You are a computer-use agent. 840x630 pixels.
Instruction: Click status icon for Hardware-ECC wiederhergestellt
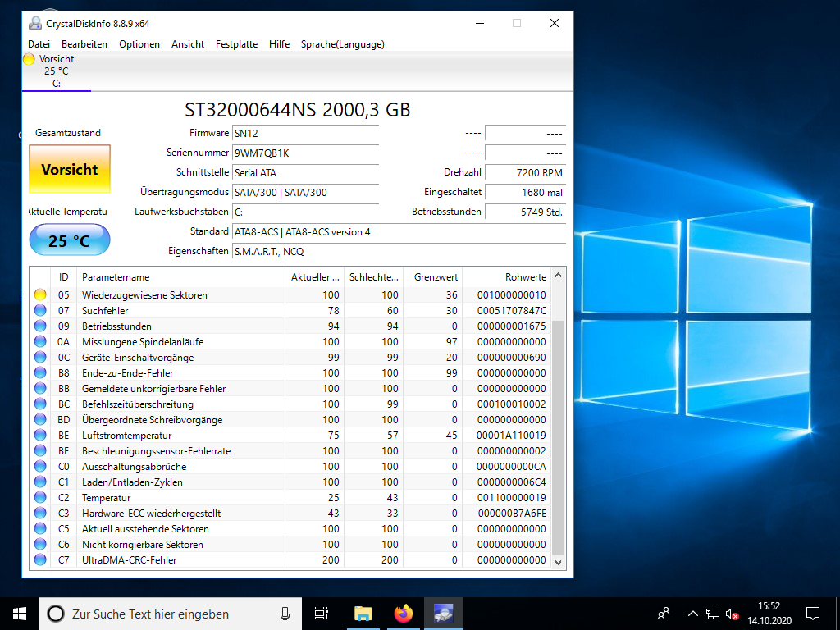pyautogui.click(x=40, y=513)
